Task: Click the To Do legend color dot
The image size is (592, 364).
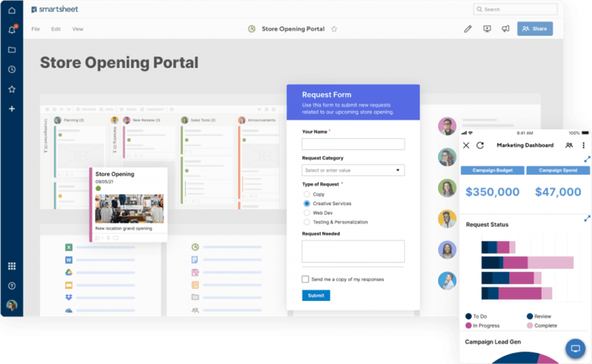Action: point(469,316)
